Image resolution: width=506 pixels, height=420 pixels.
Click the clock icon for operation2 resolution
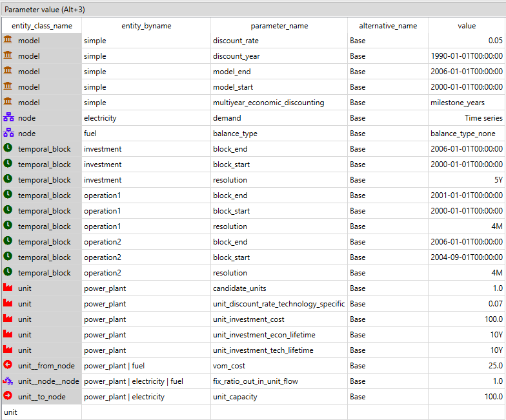pos(8,272)
